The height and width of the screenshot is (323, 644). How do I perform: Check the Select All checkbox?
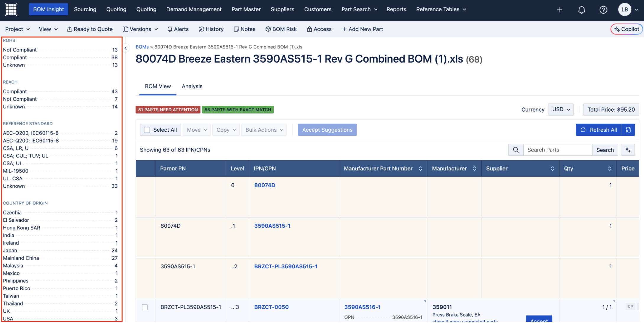point(147,130)
